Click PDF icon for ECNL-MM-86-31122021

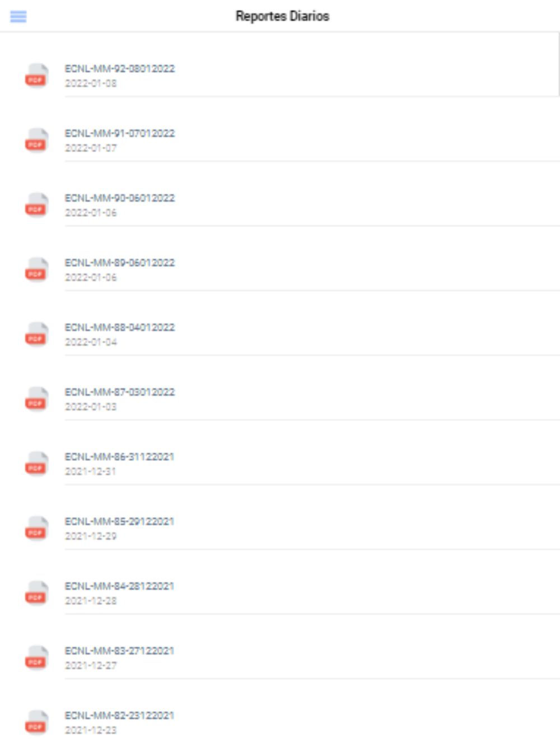pyautogui.click(x=36, y=464)
